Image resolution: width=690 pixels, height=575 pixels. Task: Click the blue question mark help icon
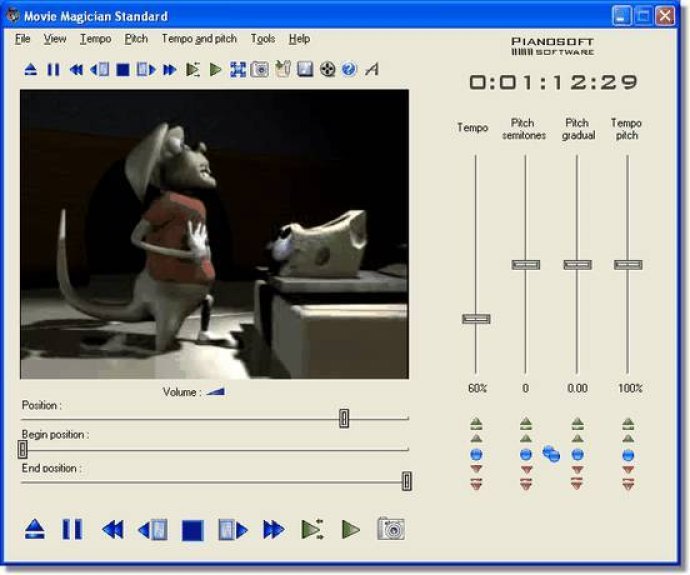pyautogui.click(x=349, y=70)
